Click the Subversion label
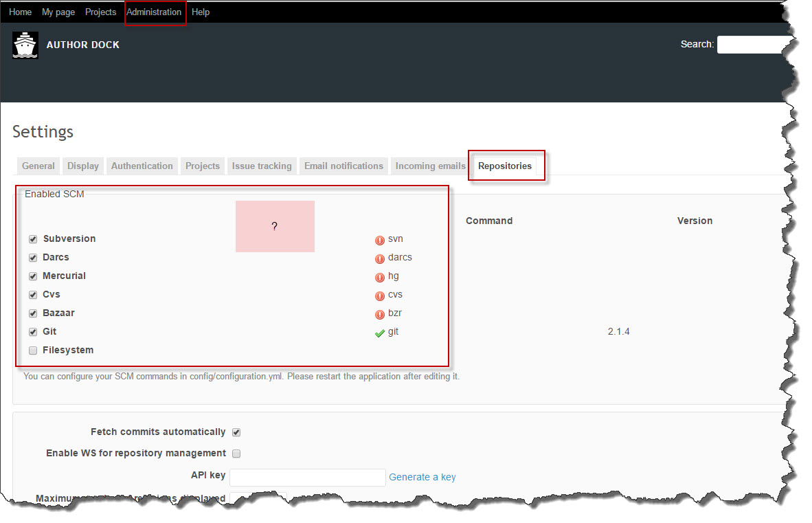This screenshot has width=812, height=523. click(x=69, y=238)
